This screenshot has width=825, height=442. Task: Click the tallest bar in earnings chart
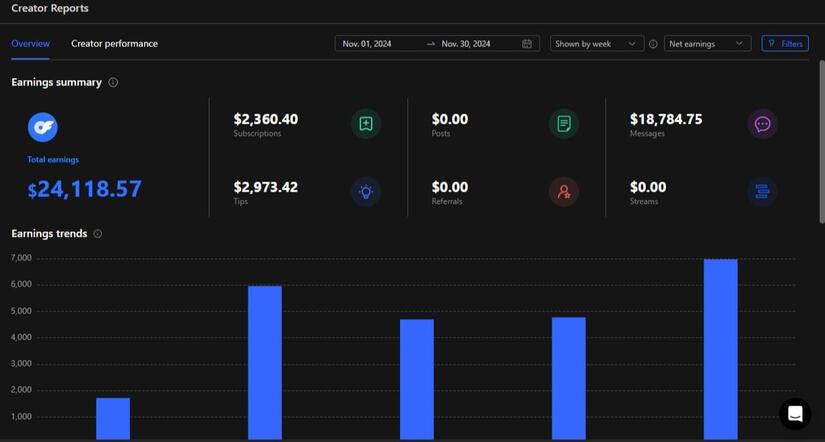pos(720,348)
